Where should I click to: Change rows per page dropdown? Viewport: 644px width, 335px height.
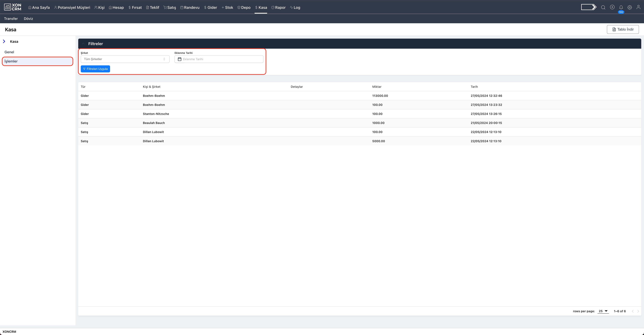(x=603, y=311)
